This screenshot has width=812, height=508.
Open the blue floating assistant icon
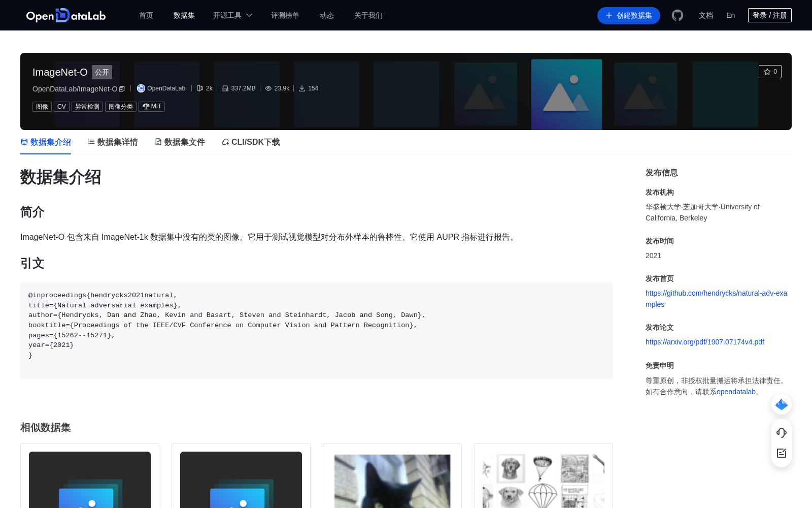[x=782, y=404]
